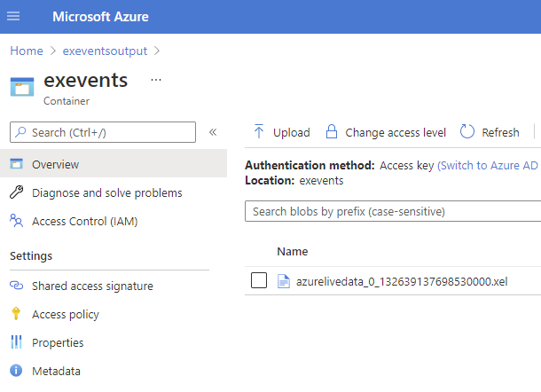Click the circular Refresh arrow icon
The height and width of the screenshot is (392, 541).
467,131
